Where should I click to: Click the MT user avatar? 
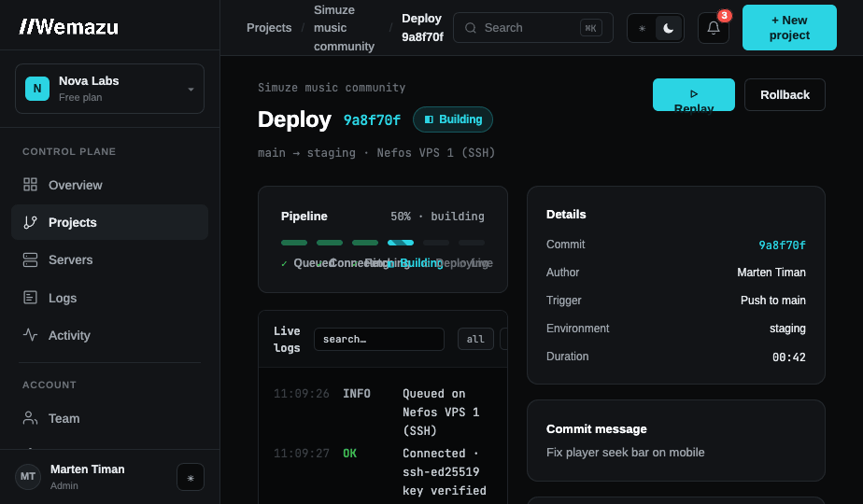click(28, 477)
